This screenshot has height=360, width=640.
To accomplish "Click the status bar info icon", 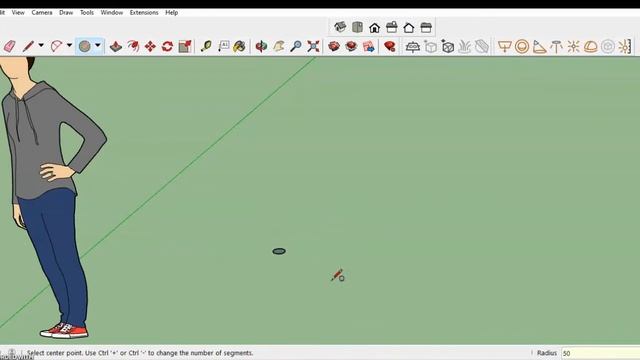I will coord(12,353).
